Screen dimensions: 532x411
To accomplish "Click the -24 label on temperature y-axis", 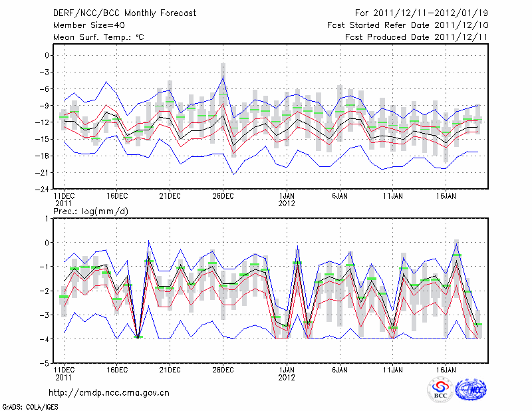I will 39,190.
